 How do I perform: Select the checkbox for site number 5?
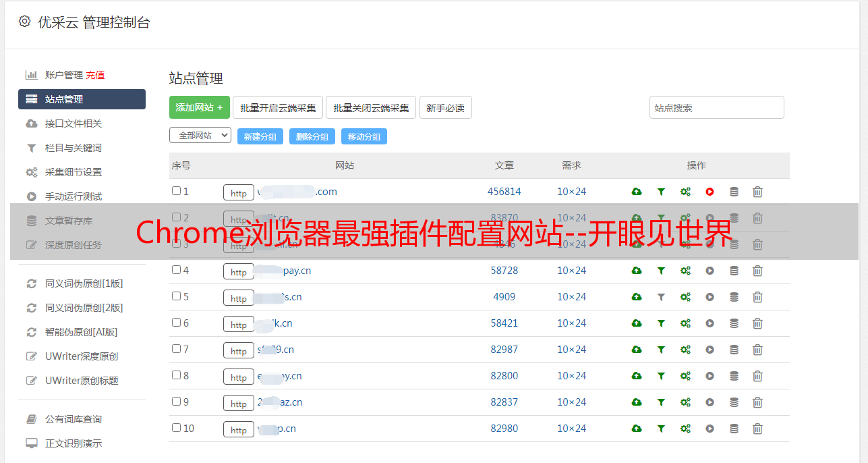click(x=176, y=296)
